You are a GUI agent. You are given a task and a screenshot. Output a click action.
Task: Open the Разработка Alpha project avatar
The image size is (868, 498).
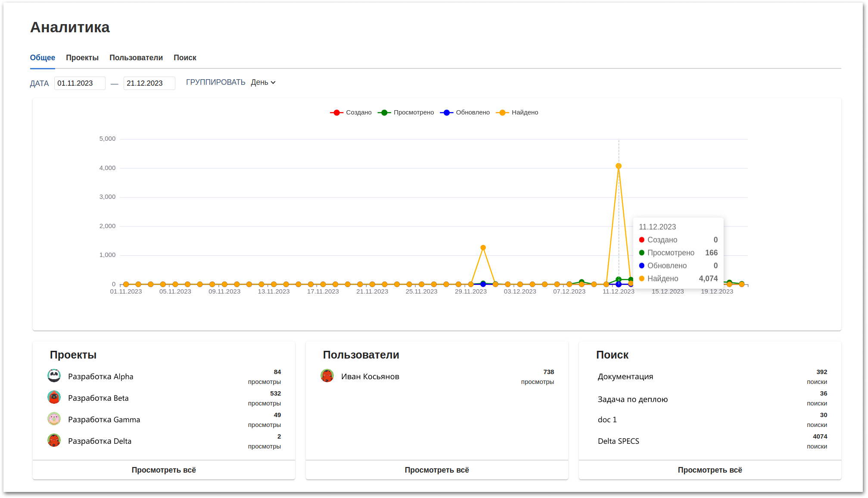pyautogui.click(x=54, y=376)
